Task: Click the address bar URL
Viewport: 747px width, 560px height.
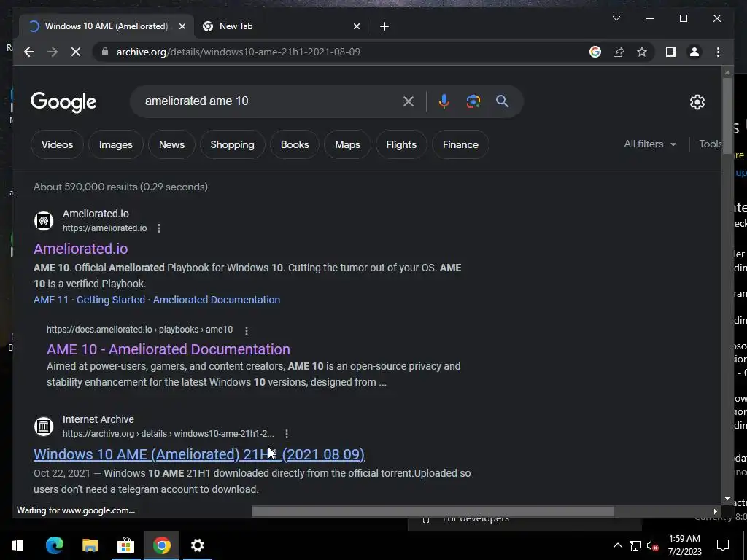Action: (239, 52)
